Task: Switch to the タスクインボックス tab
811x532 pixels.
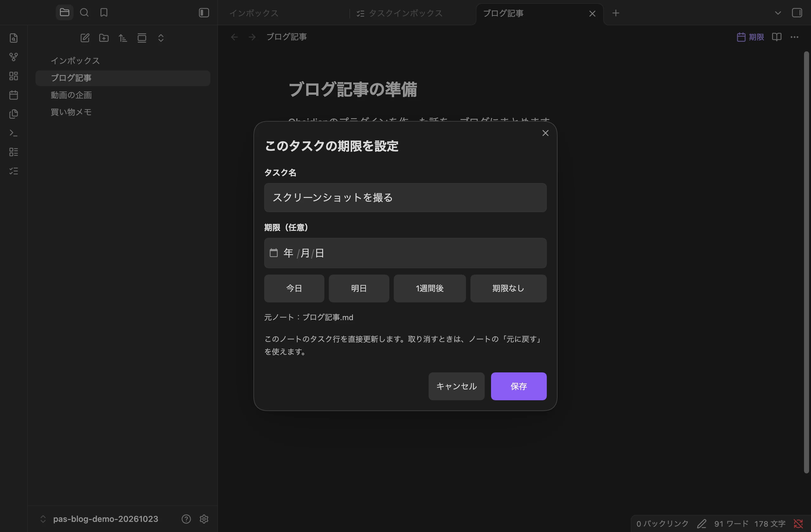Action: pyautogui.click(x=412, y=13)
